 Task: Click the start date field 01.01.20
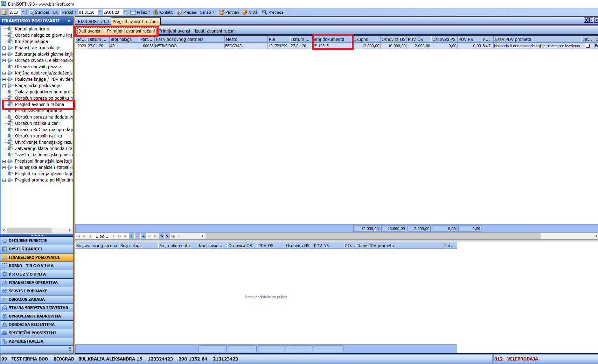[x=88, y=12]
